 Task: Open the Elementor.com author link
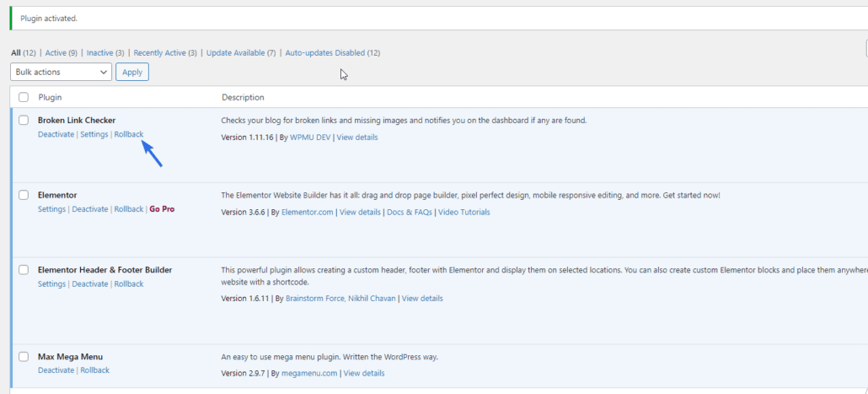pos(308,213)
